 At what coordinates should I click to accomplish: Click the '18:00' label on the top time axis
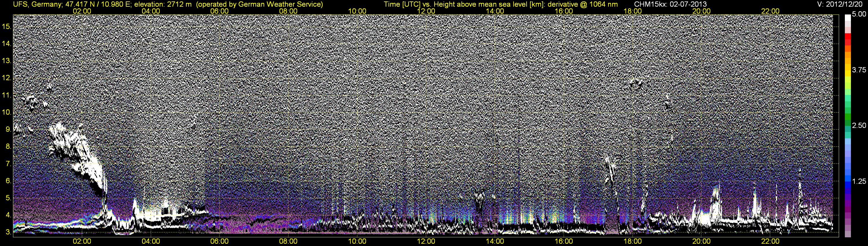click(x=632, y=11)
